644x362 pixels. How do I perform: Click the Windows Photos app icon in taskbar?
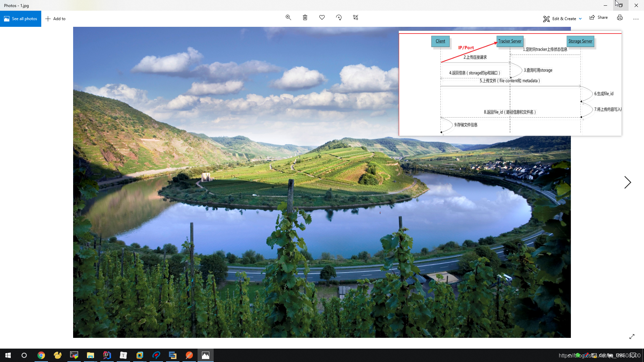[205, 355]
